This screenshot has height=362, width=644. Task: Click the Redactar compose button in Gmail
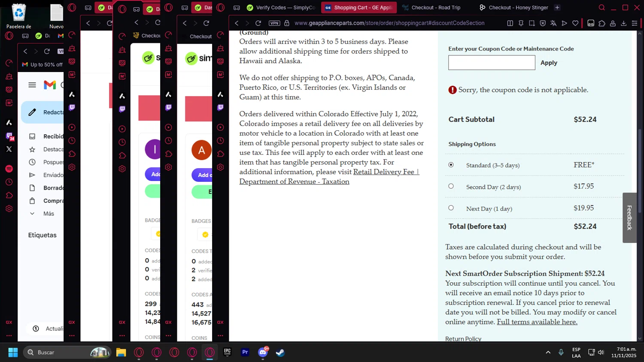click(43, 112)
